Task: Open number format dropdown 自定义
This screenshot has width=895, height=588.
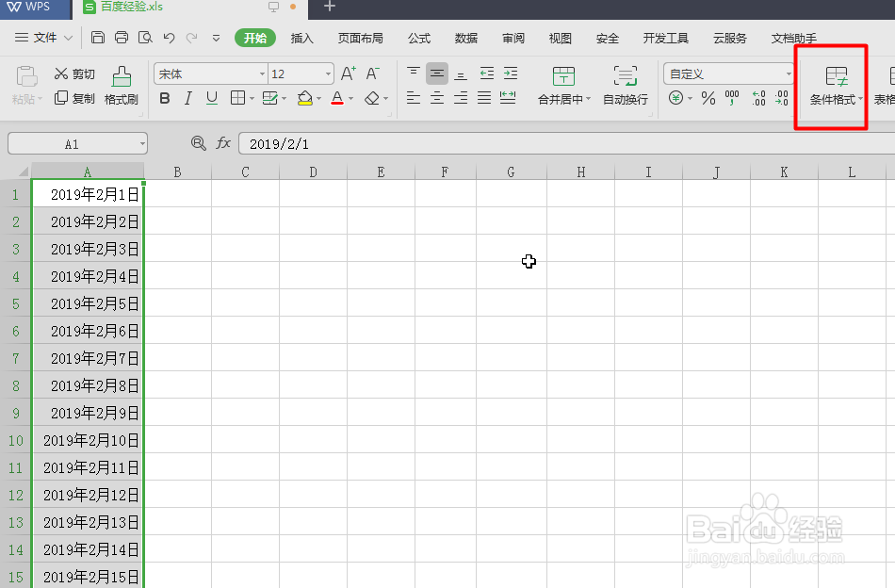Action: (x=789, y=74)
